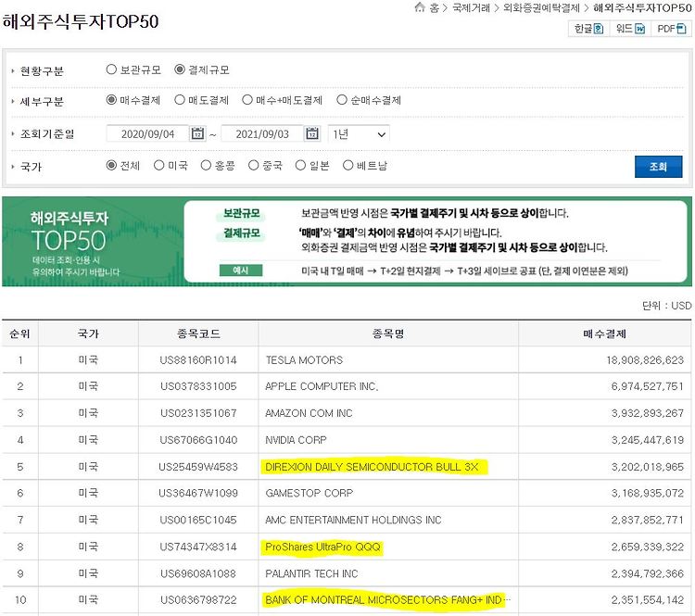
Task: Click the 조회 search button
Action: pos(658,167)
